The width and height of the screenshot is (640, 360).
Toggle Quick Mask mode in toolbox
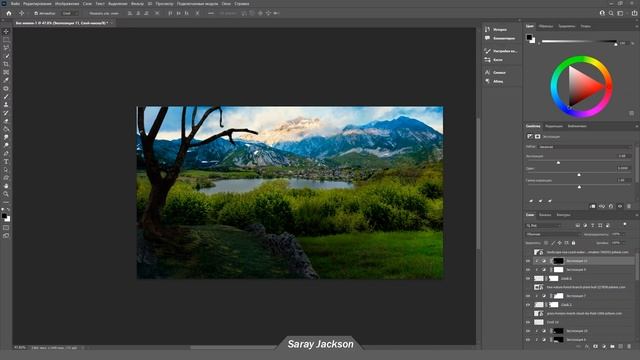[6, 228]
